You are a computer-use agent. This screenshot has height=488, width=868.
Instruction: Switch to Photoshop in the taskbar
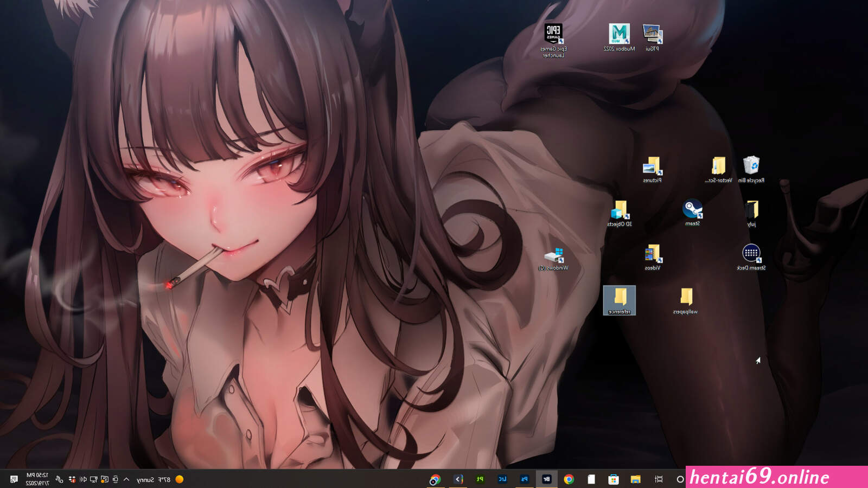coord(524,479)
